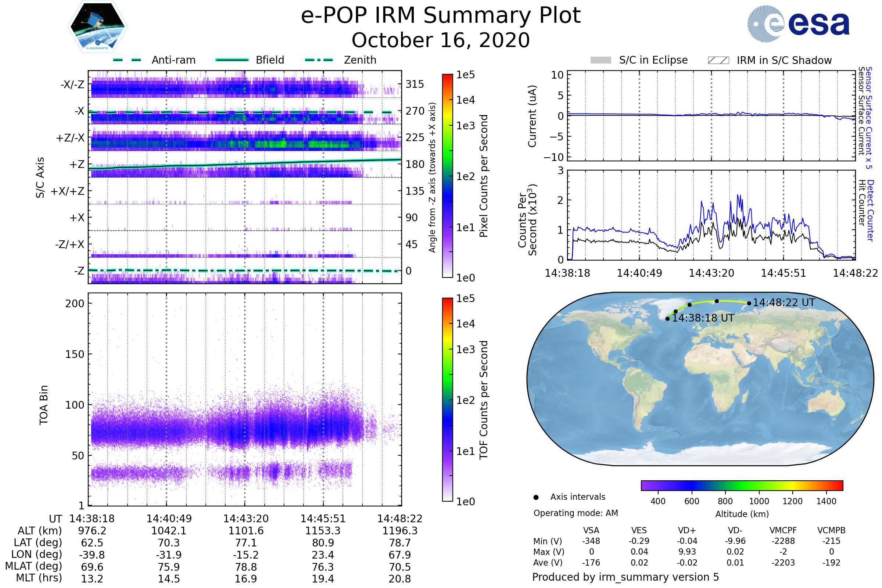Click the e-POP IRM Summary Plot title
882x588 pixels.
pos(441,16)
